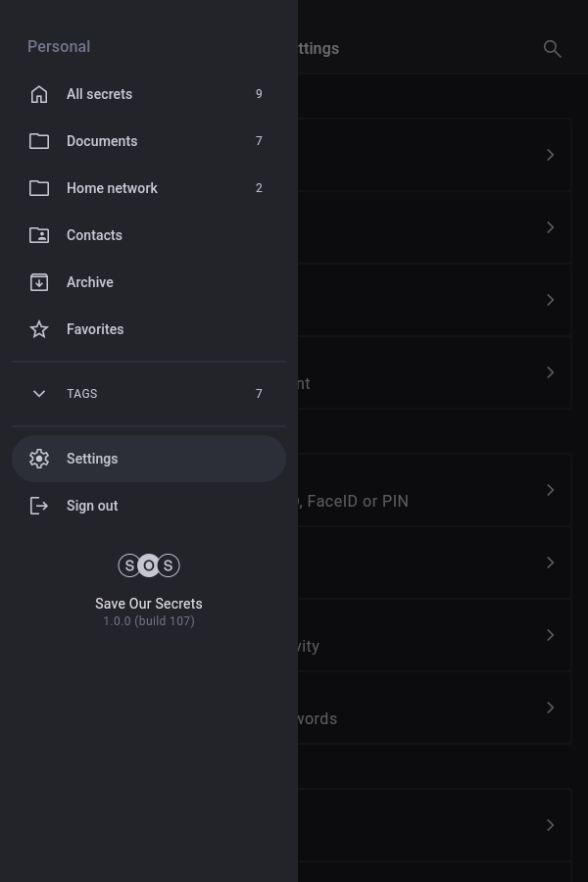Select Documents in the drawer

coord(102,141)
